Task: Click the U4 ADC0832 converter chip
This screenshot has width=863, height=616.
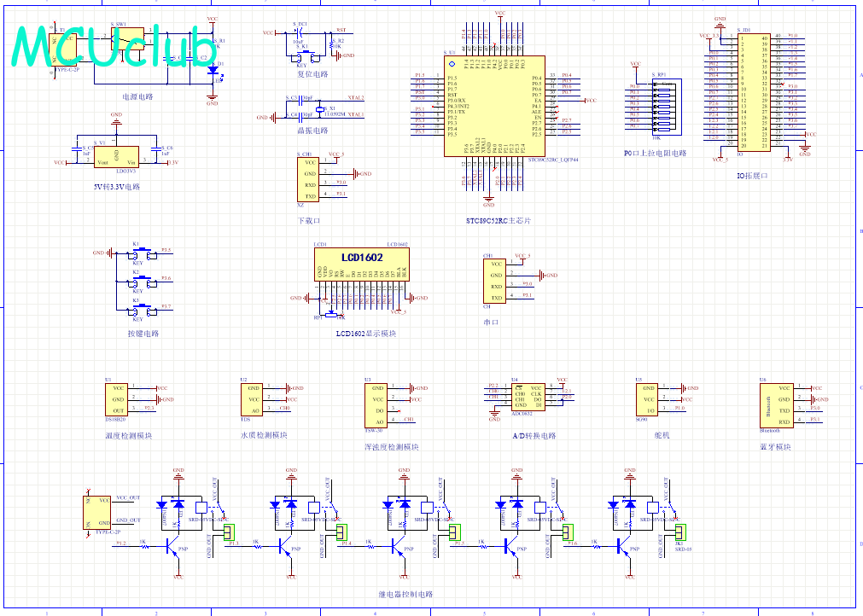Action: click(528, 397)
